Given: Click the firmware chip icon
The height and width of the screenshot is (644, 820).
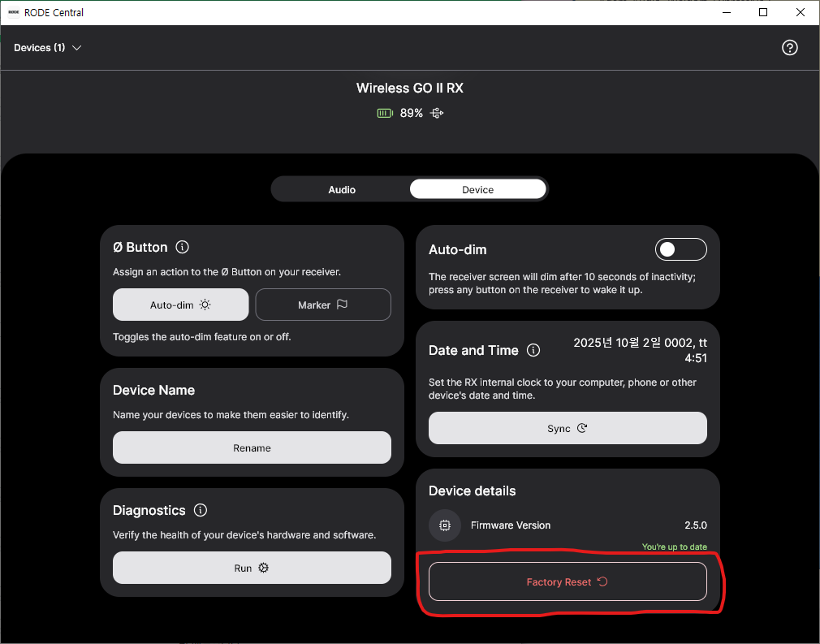Looking at the screenshot, I should coord(445,525).
